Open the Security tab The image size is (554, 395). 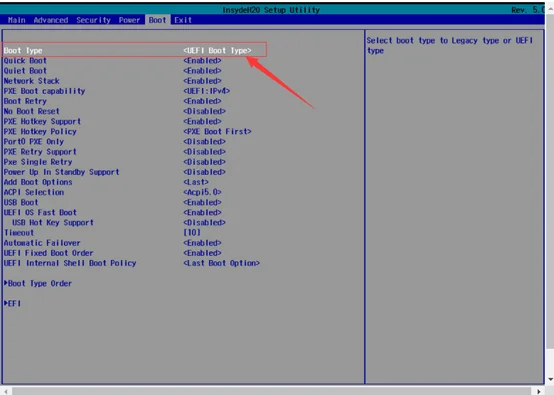tap(93, 20)
